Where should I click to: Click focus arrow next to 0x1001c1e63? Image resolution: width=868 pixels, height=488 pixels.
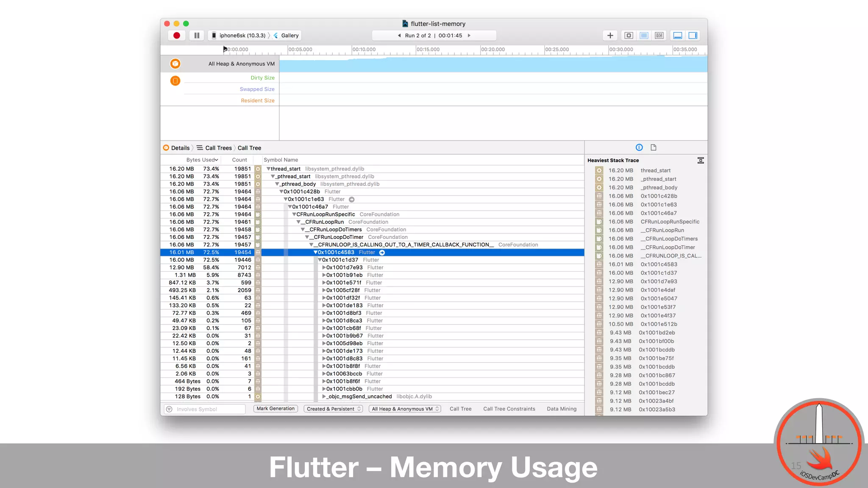click(x=351, y=200)
